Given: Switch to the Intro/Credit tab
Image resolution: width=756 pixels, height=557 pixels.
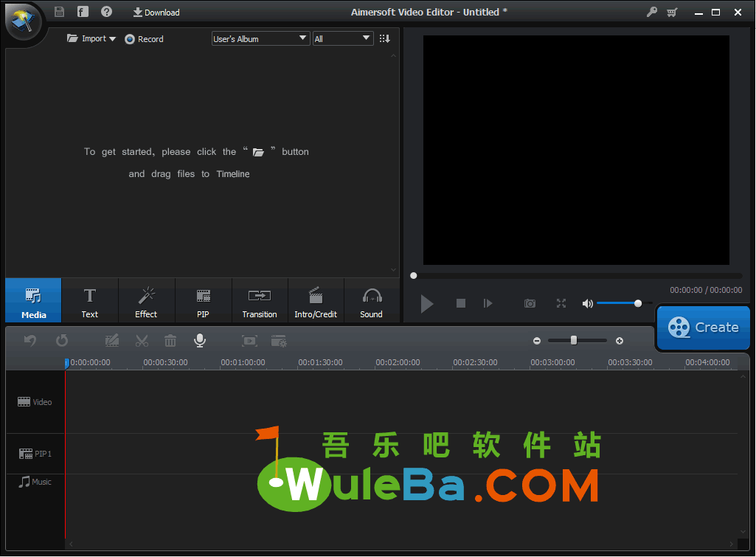Looking at the screenshot, I should point(316,300).
